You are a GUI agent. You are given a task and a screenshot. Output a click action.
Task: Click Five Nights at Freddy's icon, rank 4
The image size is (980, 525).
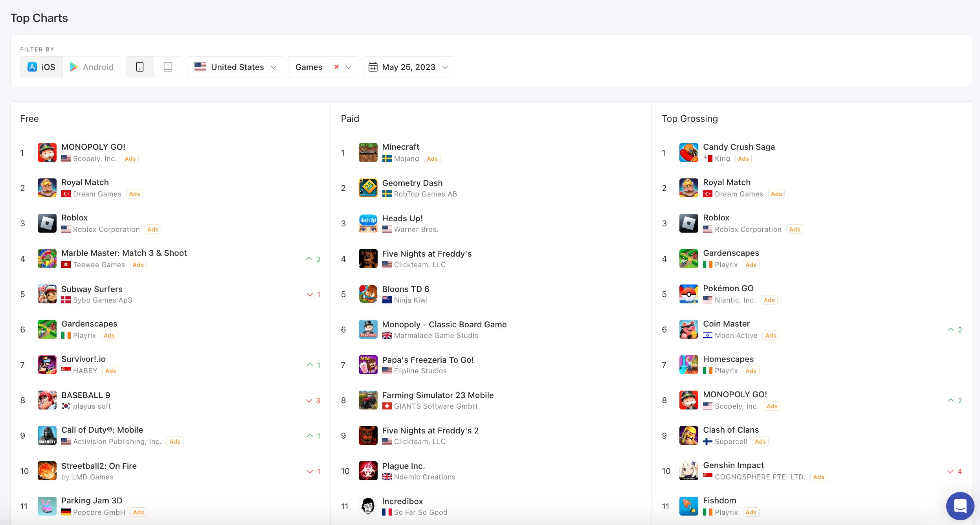pyautogui.click(x=368, y=259)
